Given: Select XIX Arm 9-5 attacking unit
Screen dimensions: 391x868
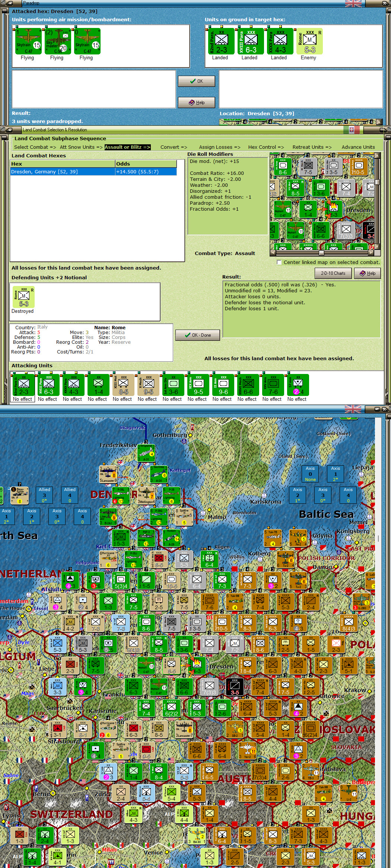Looking at the screenshot, I should [x=198, y=385].
